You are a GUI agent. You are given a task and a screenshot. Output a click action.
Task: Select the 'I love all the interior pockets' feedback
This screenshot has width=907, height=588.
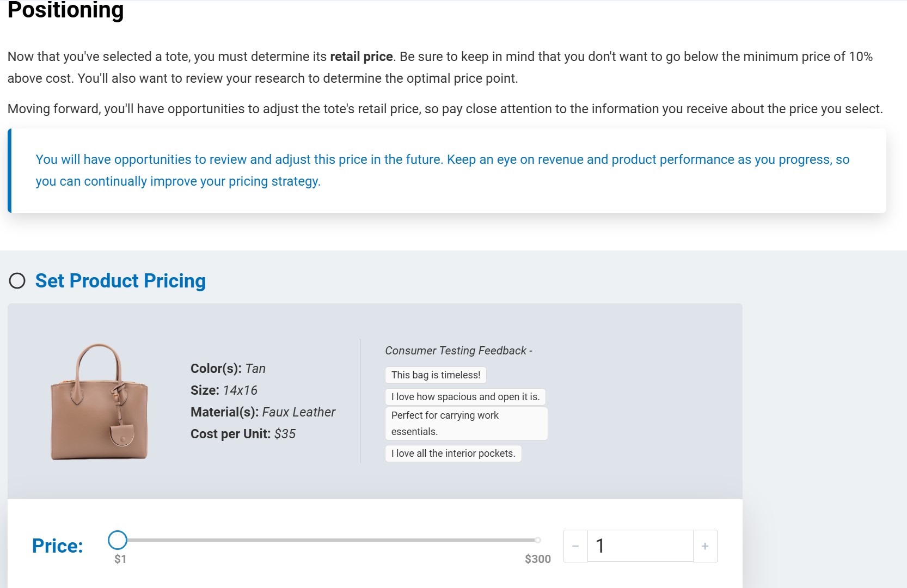pyautogui.click(x=453, y=453)
